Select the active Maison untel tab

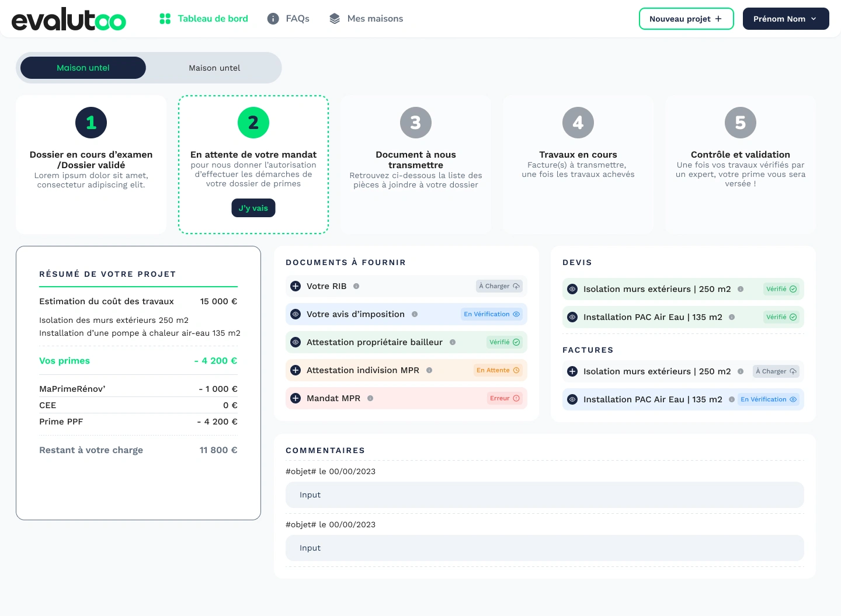click(x=83, y=68)
